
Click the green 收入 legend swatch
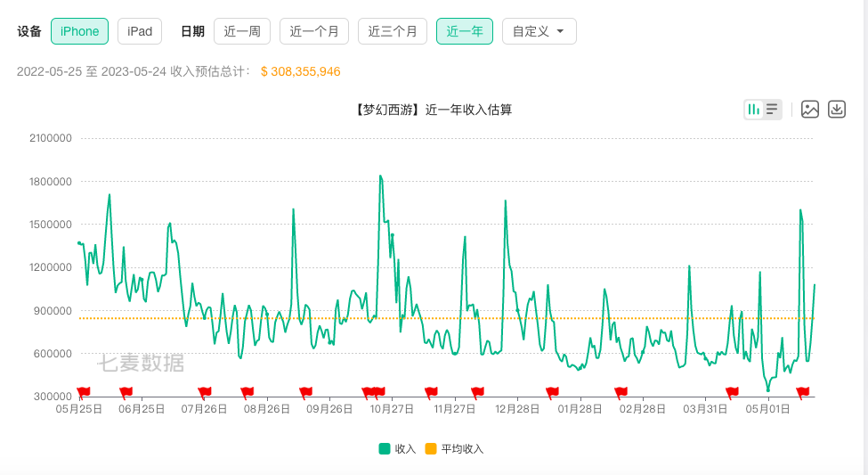pos(385,449)
